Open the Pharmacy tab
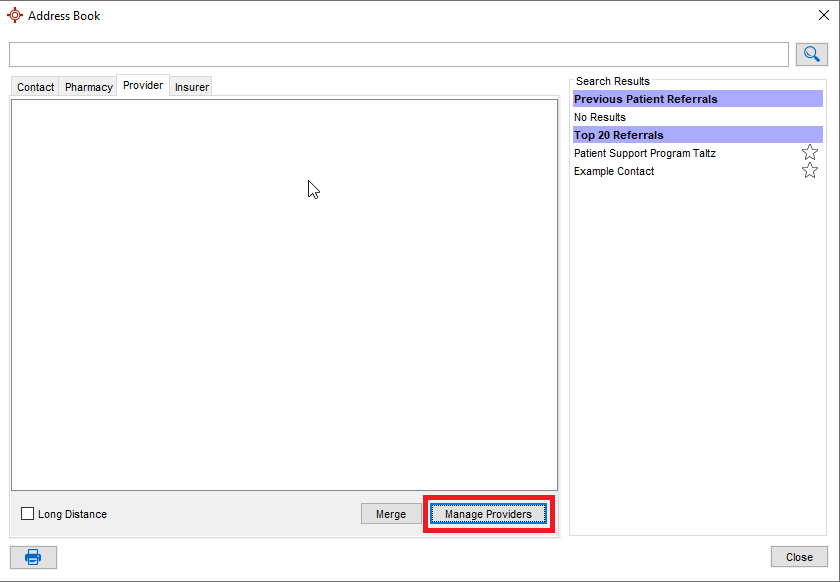This screenshot has height=582, width=840. click(88, 87)
